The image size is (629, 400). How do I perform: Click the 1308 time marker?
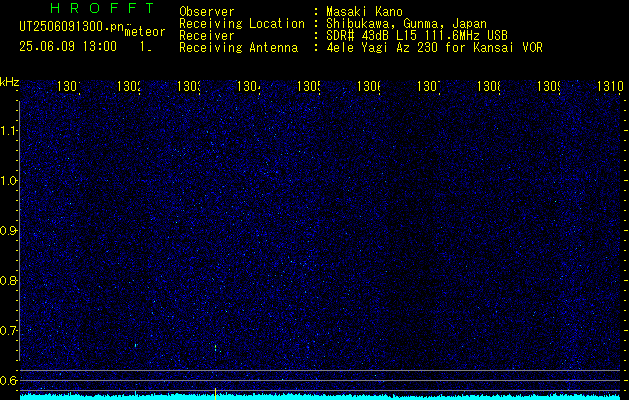tap(489, 87)
